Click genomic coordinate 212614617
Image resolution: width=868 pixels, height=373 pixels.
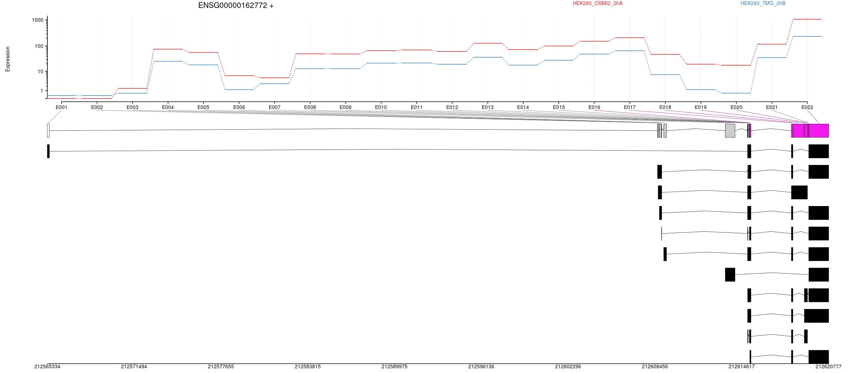pos(742,367)
